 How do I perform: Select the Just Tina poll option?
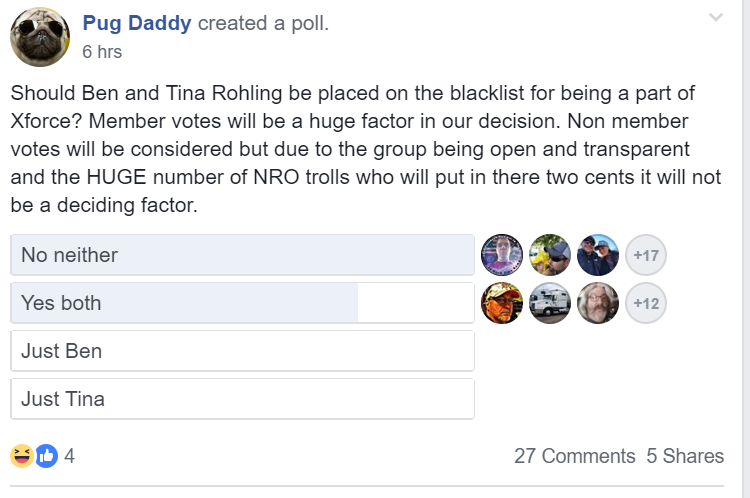(x=243, y=399)
